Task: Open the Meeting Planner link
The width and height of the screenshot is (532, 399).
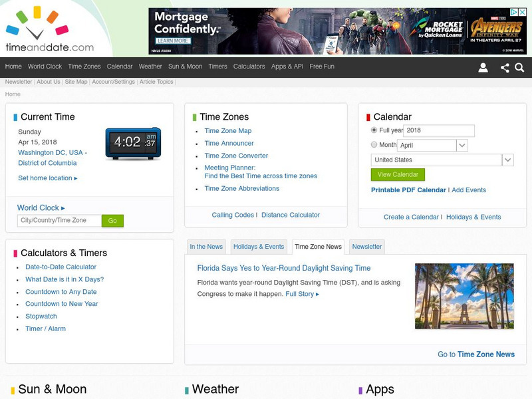Action: [x=261, y=172]
